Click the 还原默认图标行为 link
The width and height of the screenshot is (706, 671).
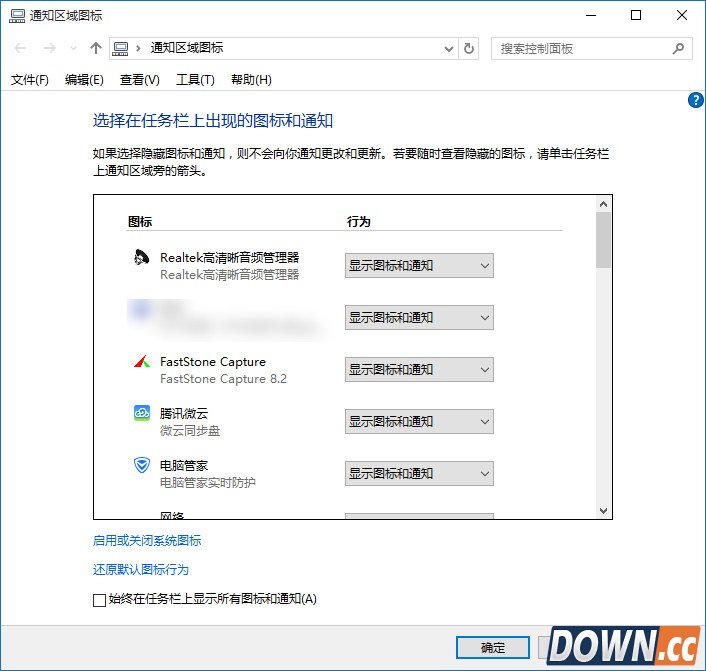[x=140, y=570]
